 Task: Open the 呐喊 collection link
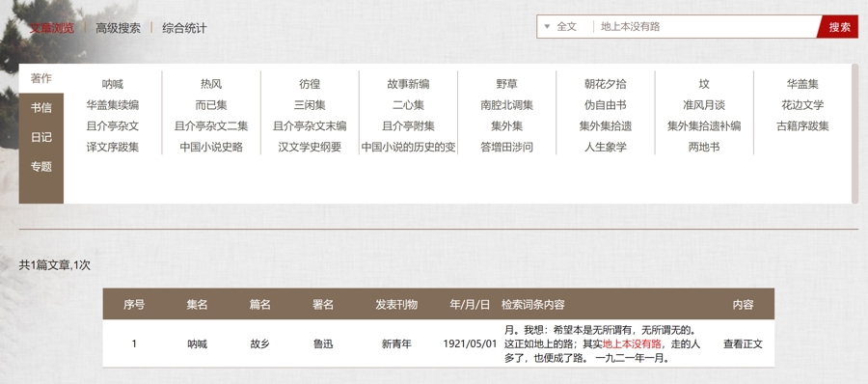pos(113,84)
